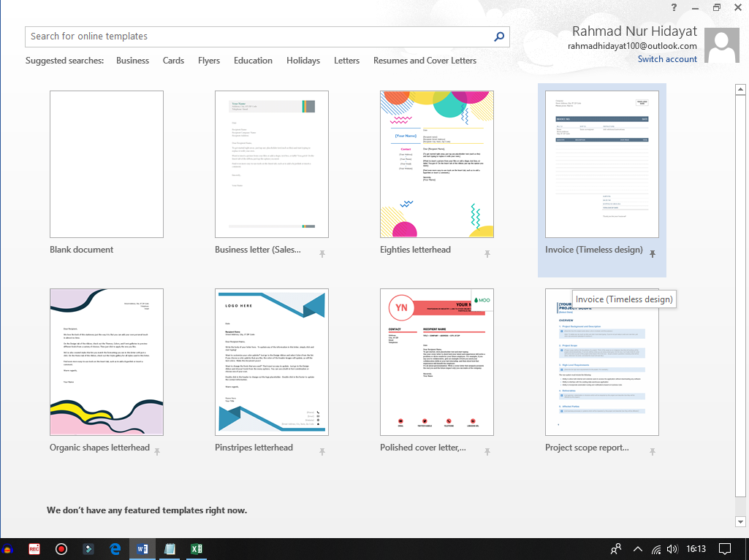Open the People icon in system tray
749x560 pixels.
pyautogui.click(x=616, y=549)
